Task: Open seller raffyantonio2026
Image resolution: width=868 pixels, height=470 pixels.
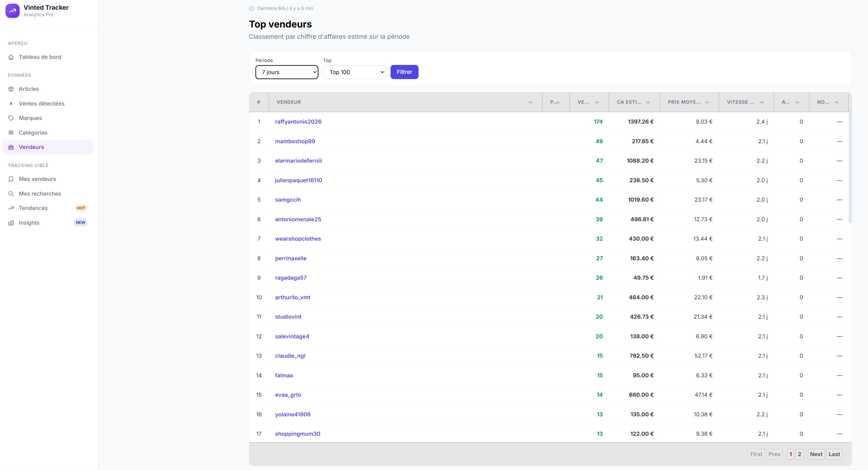Action: tap(298, 122)
